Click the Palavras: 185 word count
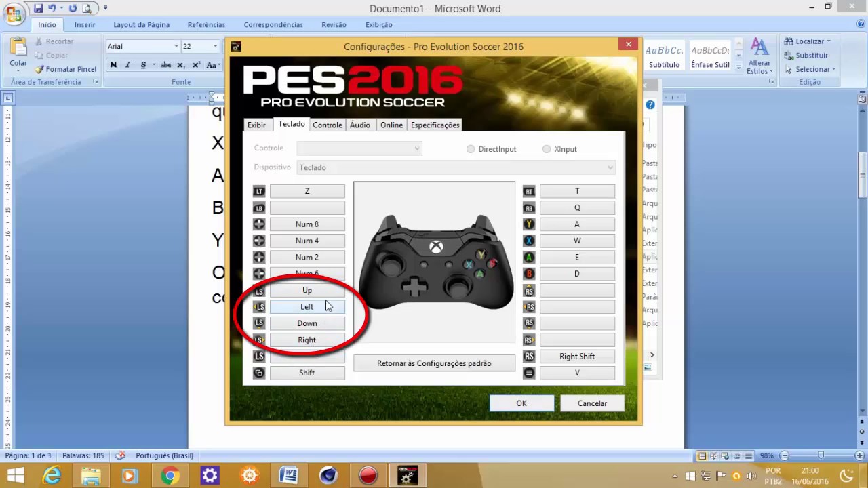This screenshot has height=488, width=868. pyautogui.click(x=83, y=455)
